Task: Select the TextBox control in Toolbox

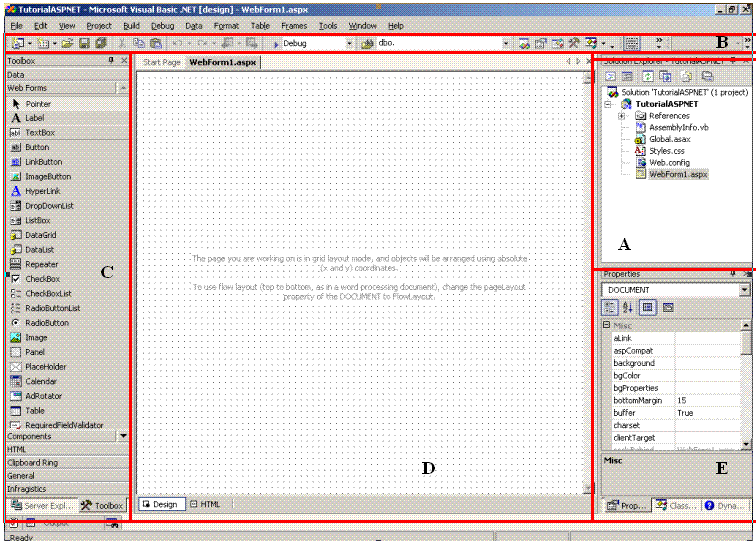Action: pos(68,133)
